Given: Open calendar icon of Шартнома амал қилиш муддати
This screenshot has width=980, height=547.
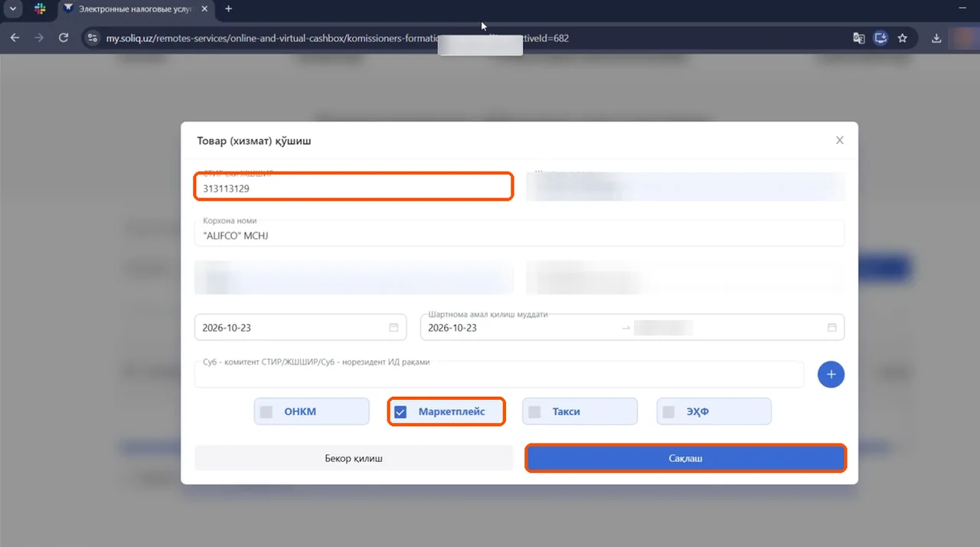Looking at the screenshot, I should tap(832, 328).
